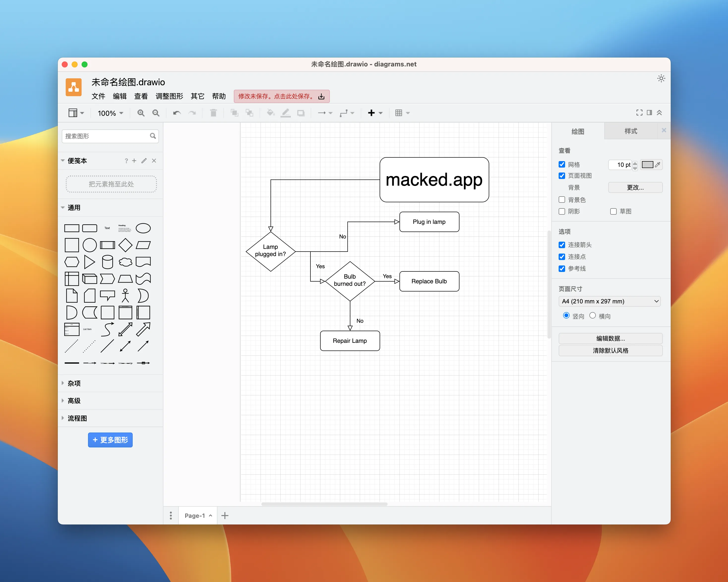Click the 清除默认风格 button
728x582 pixels.
pos(610,350)
